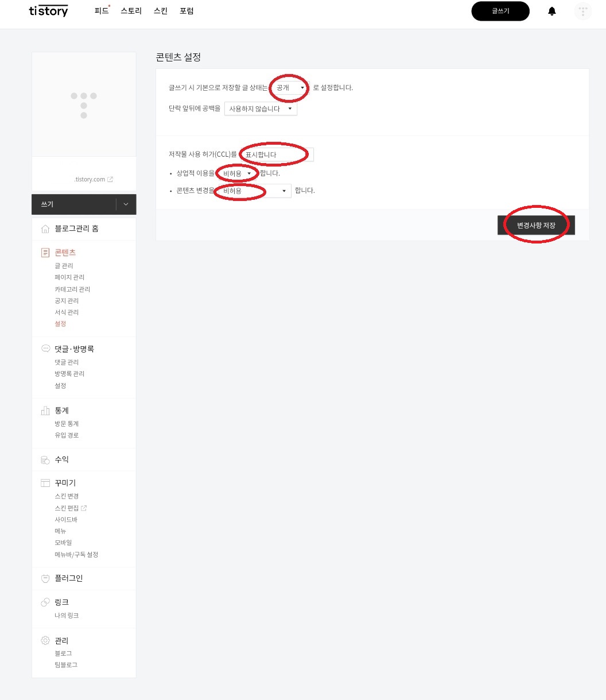This screenshot has width=606, height=700.
Task: Click the 변경사항 저장 button
Action: tap(536, 226)
